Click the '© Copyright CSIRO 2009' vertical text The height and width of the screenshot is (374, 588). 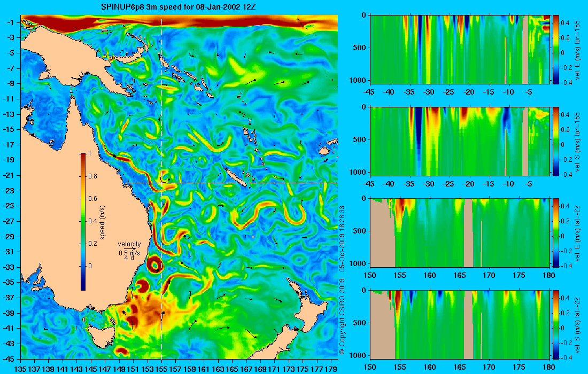pos(342,317)
